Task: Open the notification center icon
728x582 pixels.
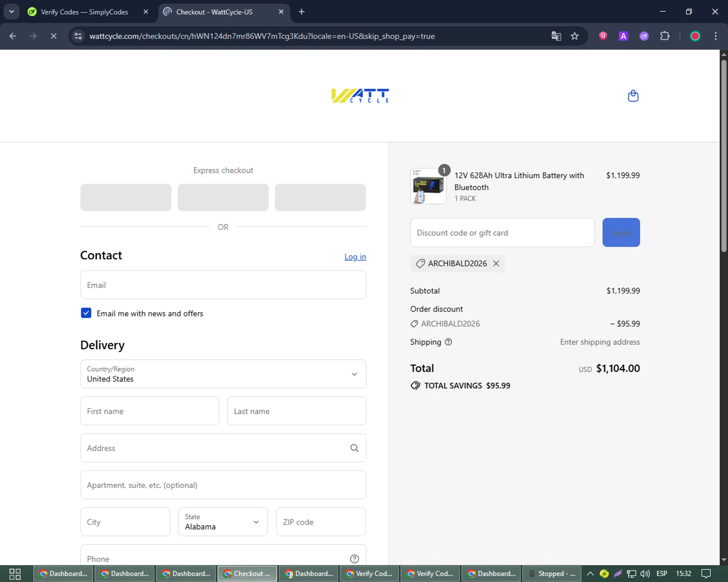Action: coord(706,574)
